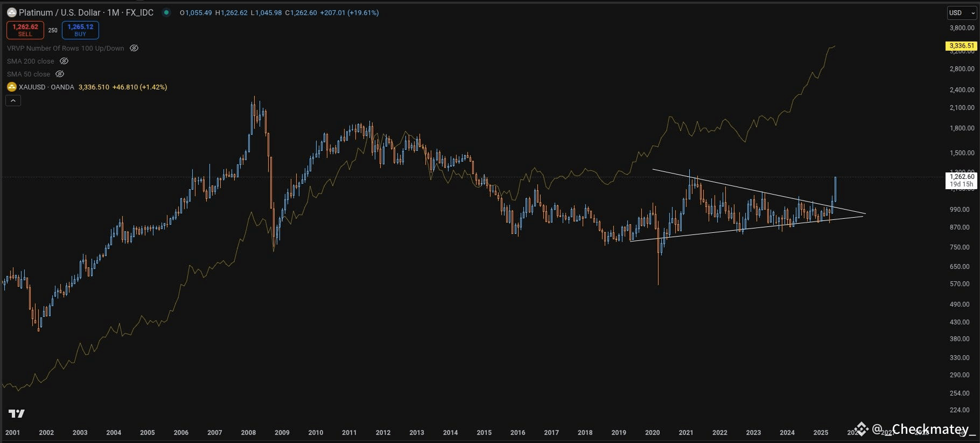
Task: Click the 380.00 price axis level
Action: [x=960, y=339]
